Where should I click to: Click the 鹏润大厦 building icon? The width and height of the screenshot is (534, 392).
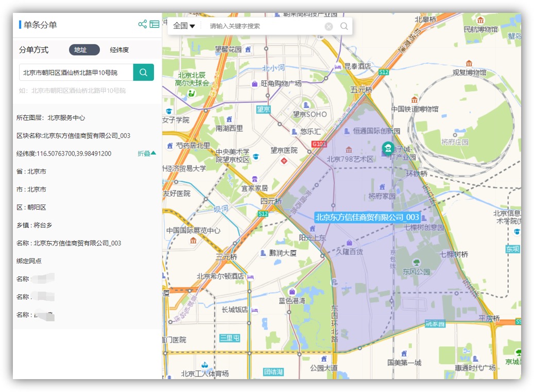263,253
